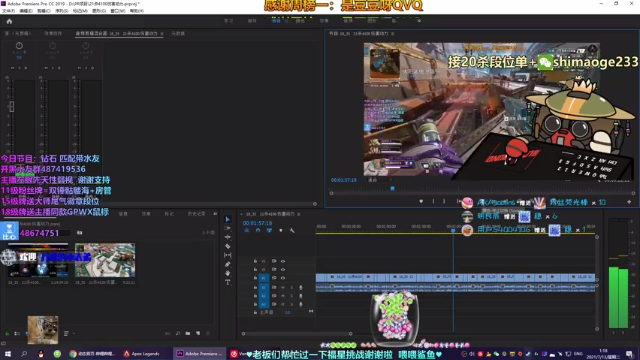Image resolution: width=640 pixels, height=360 pixels.
Task: Select the Ripple Edit tool
Action: (x=228, y=237)
